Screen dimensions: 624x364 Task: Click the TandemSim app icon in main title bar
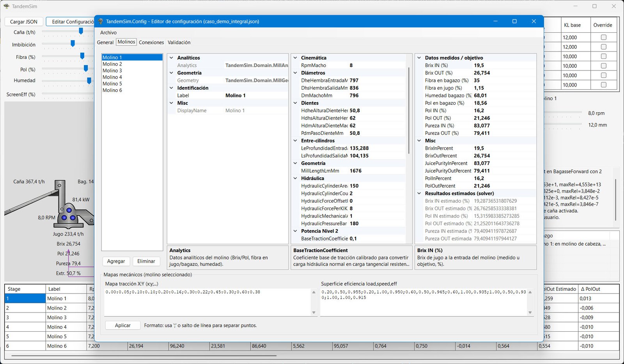tap(6, 6)
